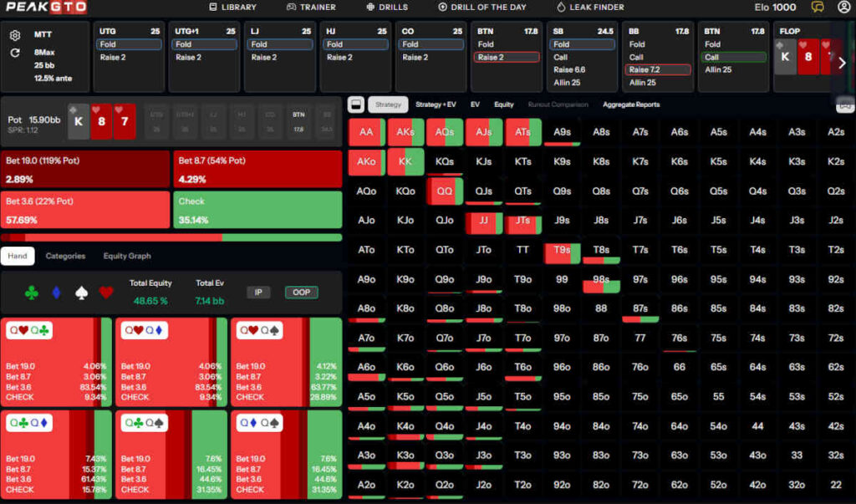The image size is (856, 504).
Task: Open the Aggregate Reports tab
Action: [x=631, y=104]
